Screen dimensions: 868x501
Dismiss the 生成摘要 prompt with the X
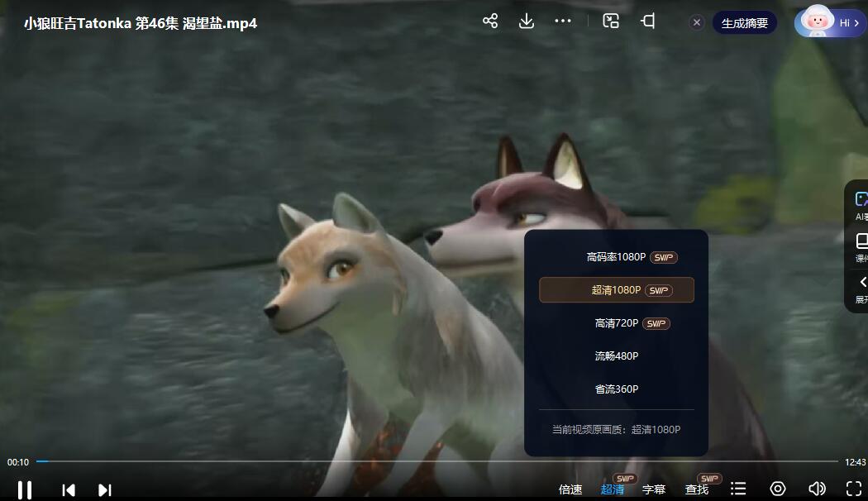[696, 22]
